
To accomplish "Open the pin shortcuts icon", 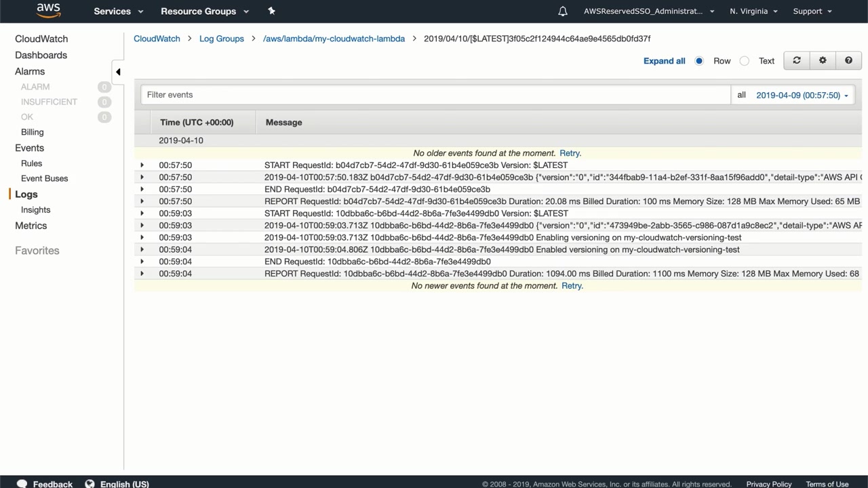I will click(x=271, y=11).
